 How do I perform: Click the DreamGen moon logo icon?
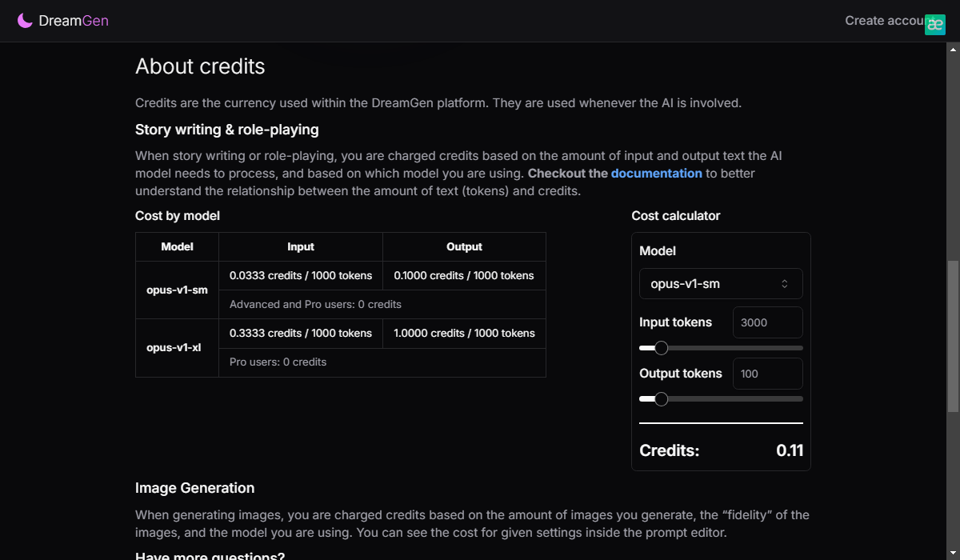coord(26,21)
